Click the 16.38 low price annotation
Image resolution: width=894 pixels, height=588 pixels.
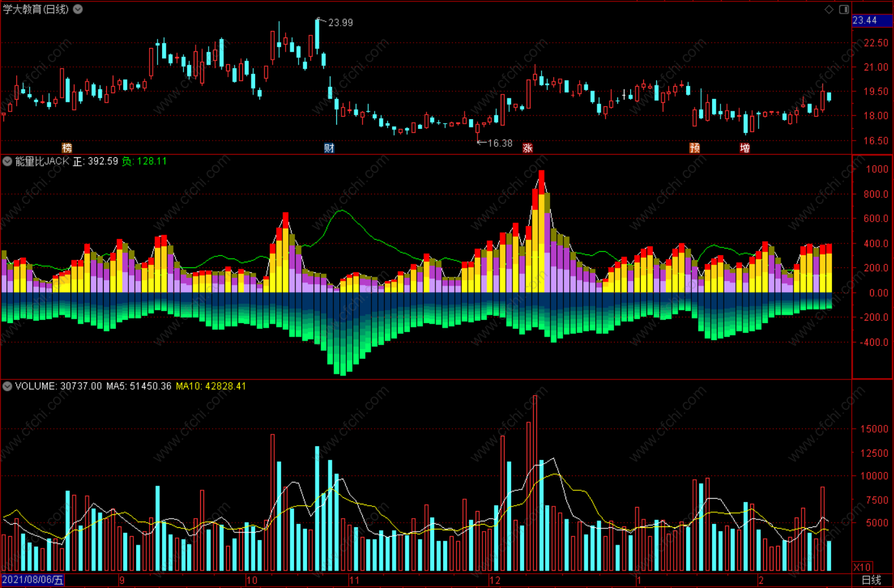pyautogui.click(x=499, y=143)
